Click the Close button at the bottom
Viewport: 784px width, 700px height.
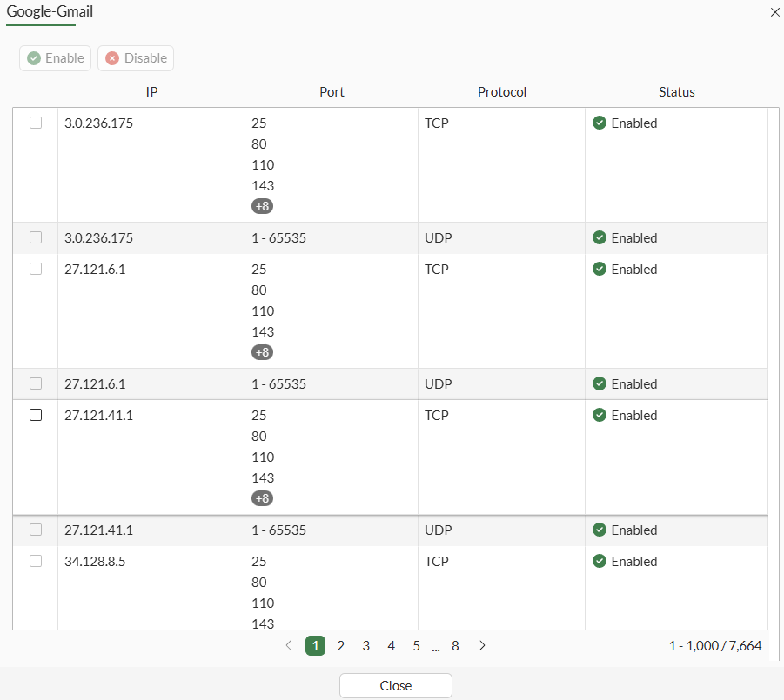click(x=395, y=685)
